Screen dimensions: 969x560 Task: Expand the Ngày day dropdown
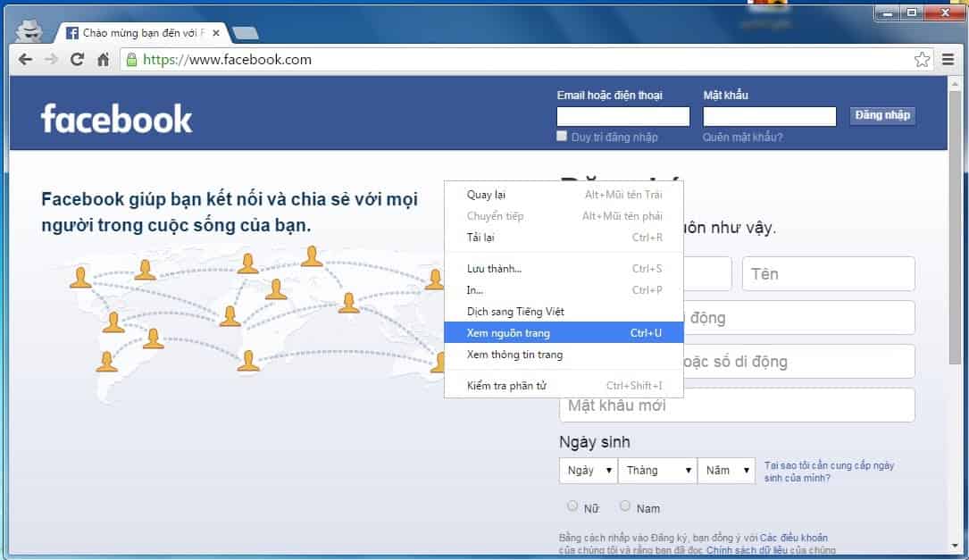(588, 471)
